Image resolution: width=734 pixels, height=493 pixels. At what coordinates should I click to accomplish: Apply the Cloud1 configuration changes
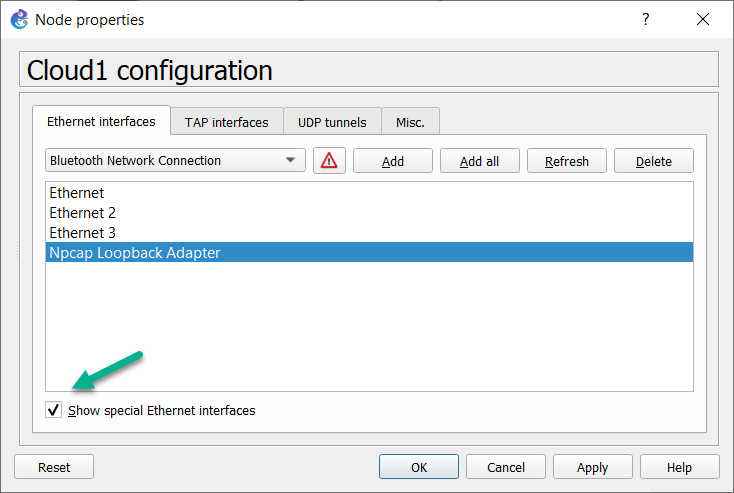click(592, 467)
